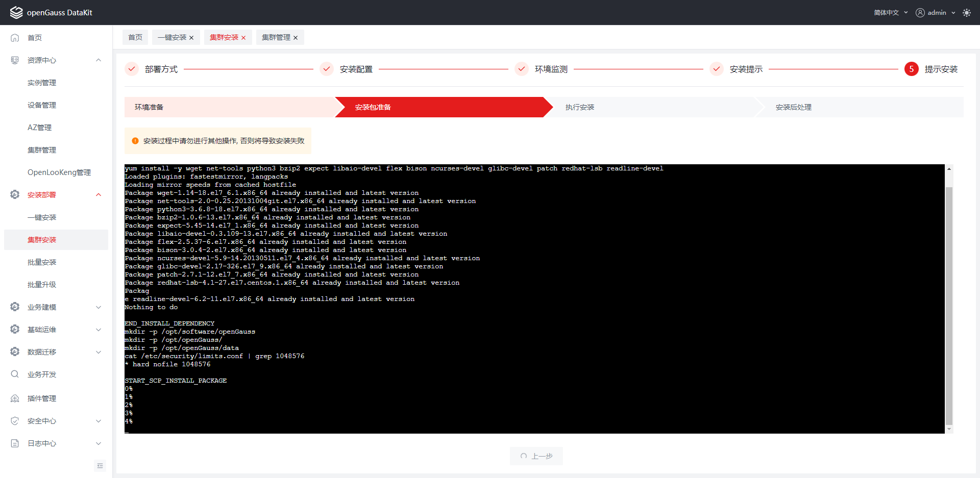Image resolution: width=980 pixels, height=478 pixels.
Task: Collapse the 资源中心 sidebar section
Action: pyautogui.click(x=99, y=60)
